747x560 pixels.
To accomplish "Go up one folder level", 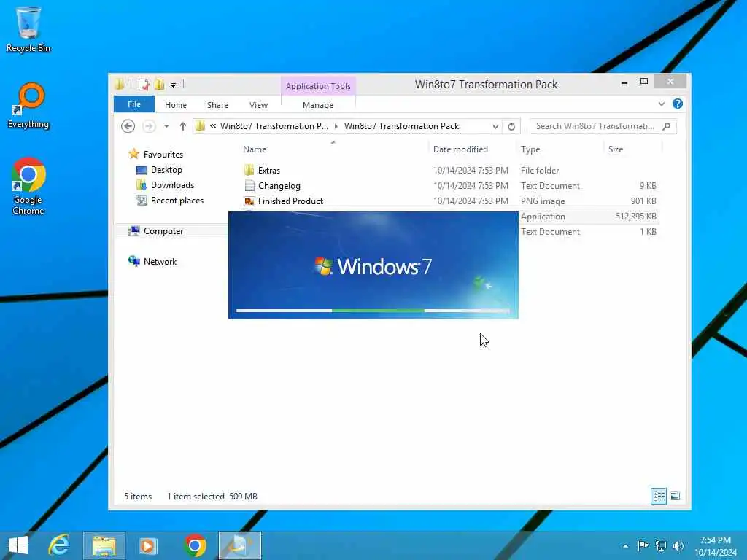I will click(x=183, y=126).
